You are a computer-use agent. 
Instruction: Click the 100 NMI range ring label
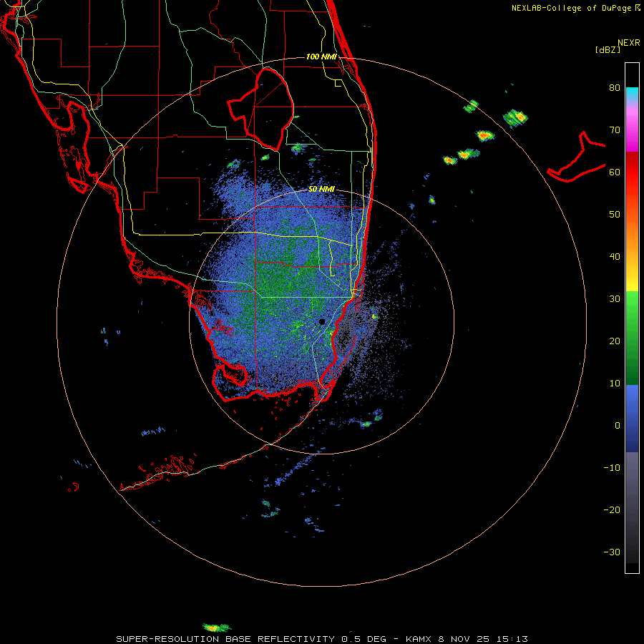(x=321, y=57)
